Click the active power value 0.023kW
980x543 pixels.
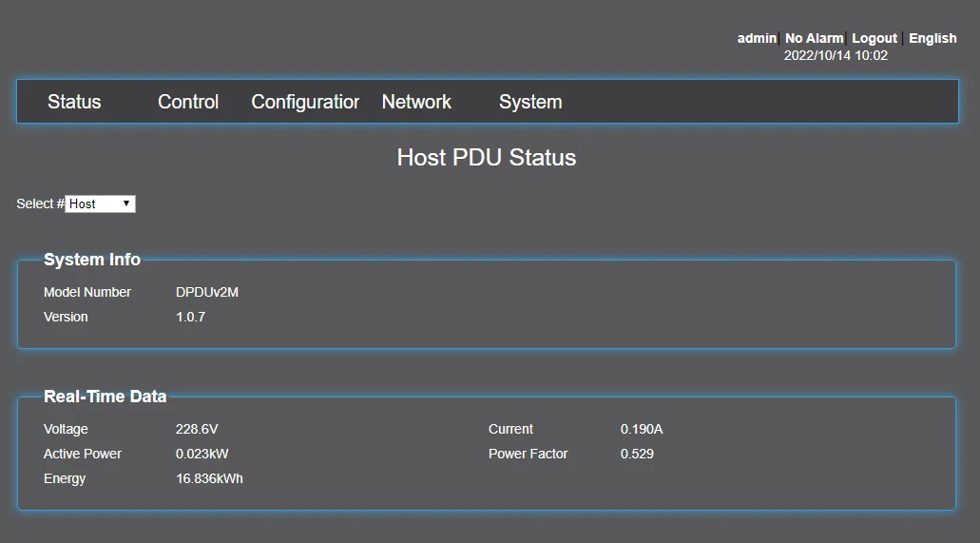click(x=202, y=454)
